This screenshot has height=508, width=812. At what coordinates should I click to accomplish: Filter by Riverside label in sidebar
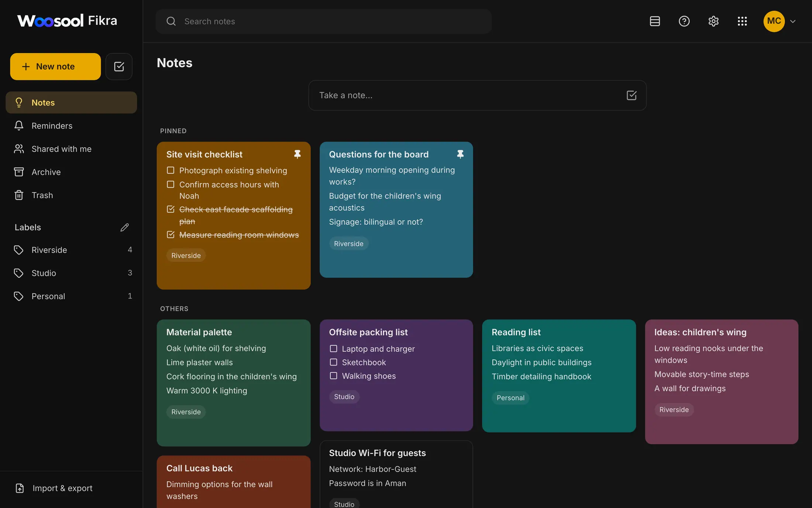[71, 250]
